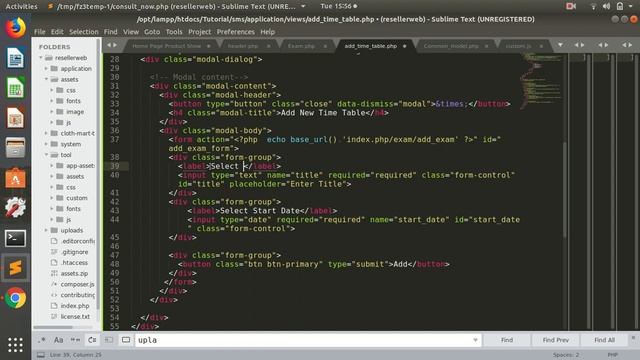Screen dimensions: 640x360
Task: Click the sidebar horizontal scrollbar
Action: pyautogui.click(x=53, y=327)
